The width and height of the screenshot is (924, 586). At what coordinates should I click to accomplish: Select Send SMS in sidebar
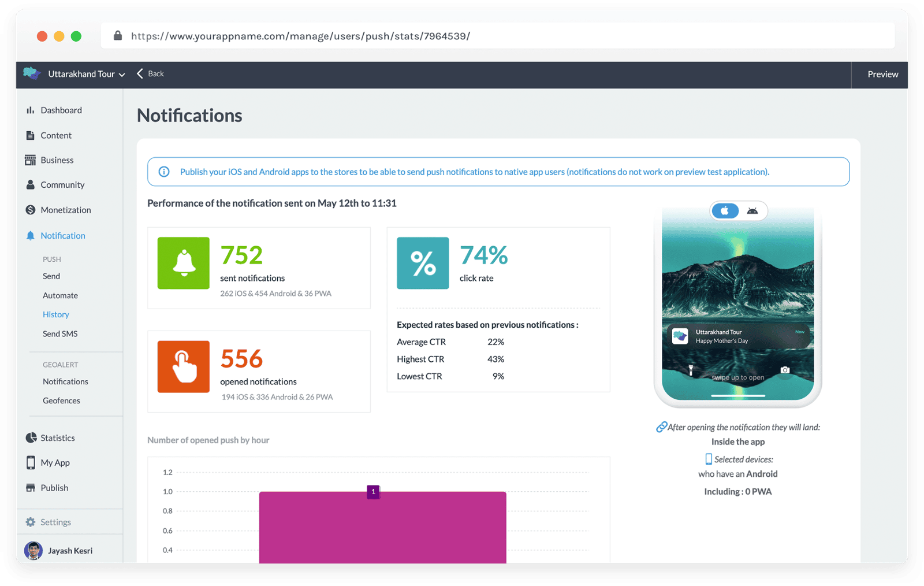pyautogui.click(x=60, y=333)
